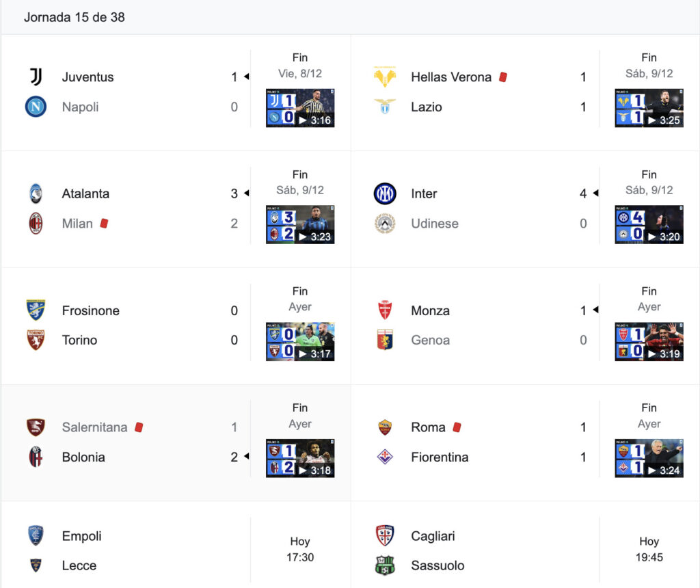Open the Empoli team link
This screenshot has width=700, height=588.
pyautogui.click(x=82, y=536)
